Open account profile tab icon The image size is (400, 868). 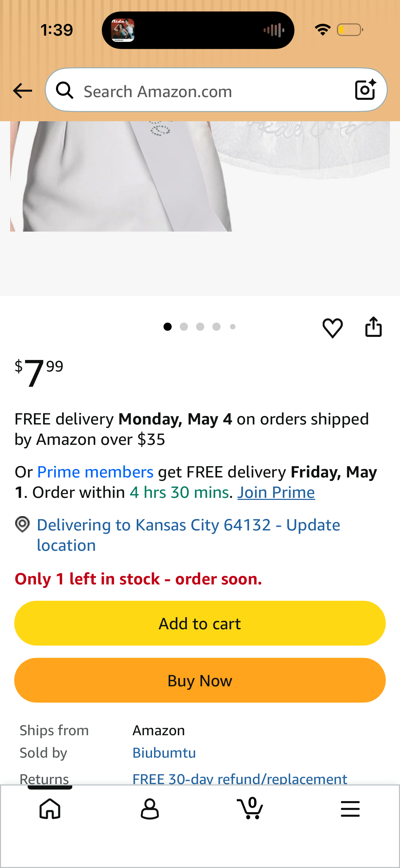click(150, 809)
